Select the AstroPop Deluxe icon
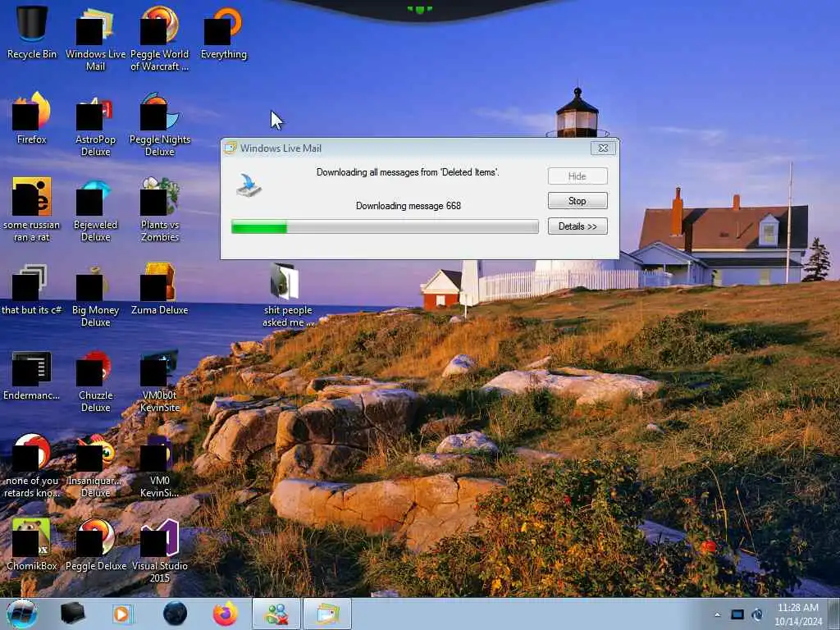Viewport: 840px width, 630px height. 95,125
